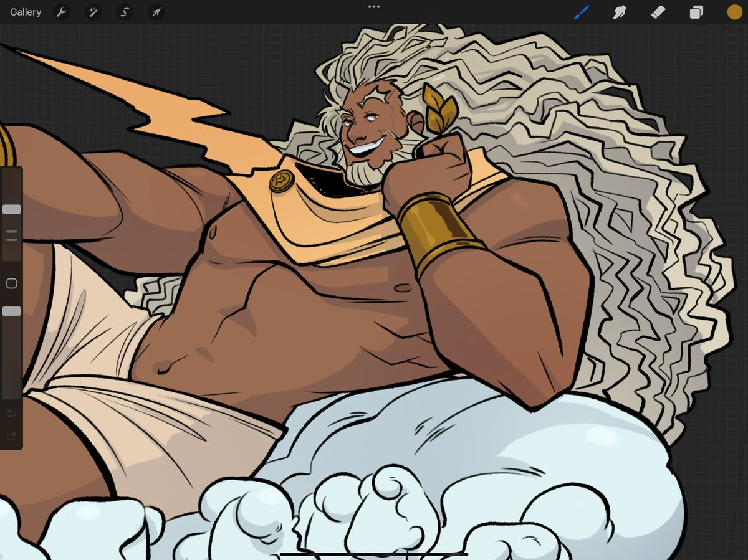Open the Adjustments magic wand menu

tap(93, 12)
